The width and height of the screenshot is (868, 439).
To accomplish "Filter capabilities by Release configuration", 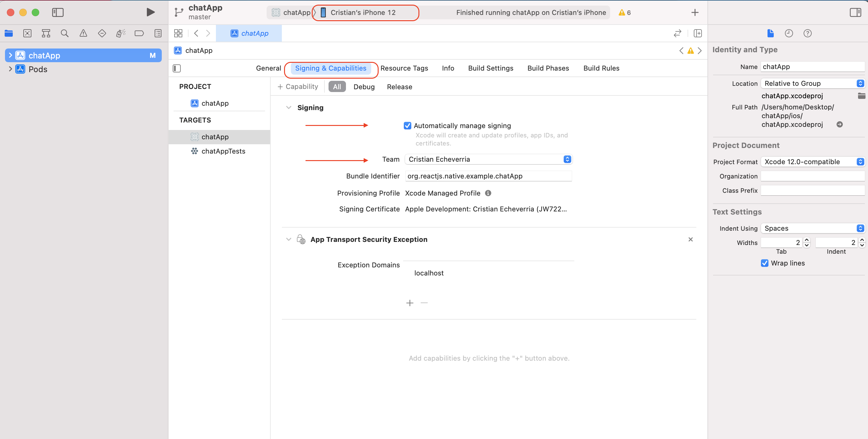I will click(399, 86).
